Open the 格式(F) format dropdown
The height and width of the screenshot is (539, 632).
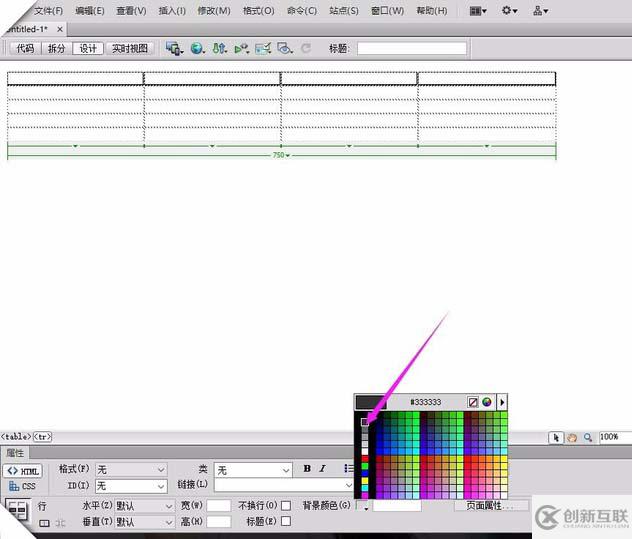131,470
